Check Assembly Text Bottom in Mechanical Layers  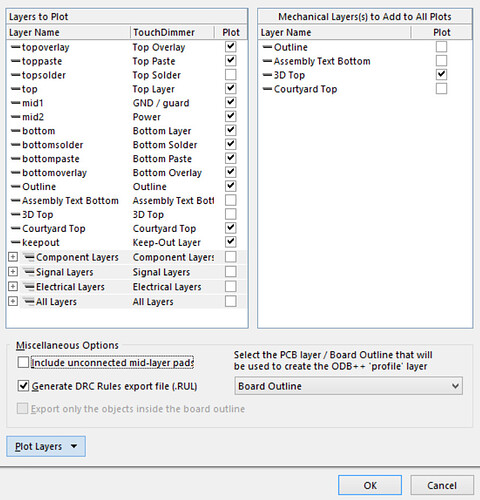tap(441, 61)
